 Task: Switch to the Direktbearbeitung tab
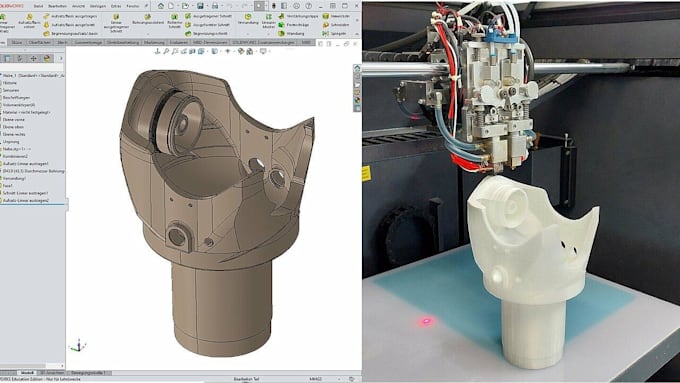123,43
